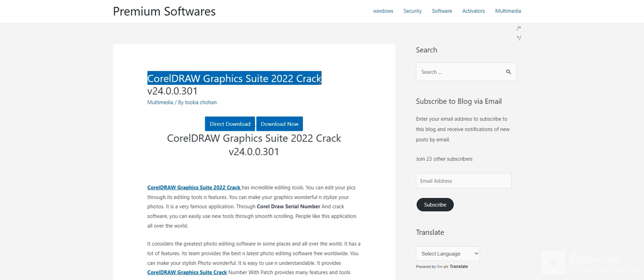Click the Corel Draw Serial Number bold text
644x280 pixels.
tap(288, 206)
